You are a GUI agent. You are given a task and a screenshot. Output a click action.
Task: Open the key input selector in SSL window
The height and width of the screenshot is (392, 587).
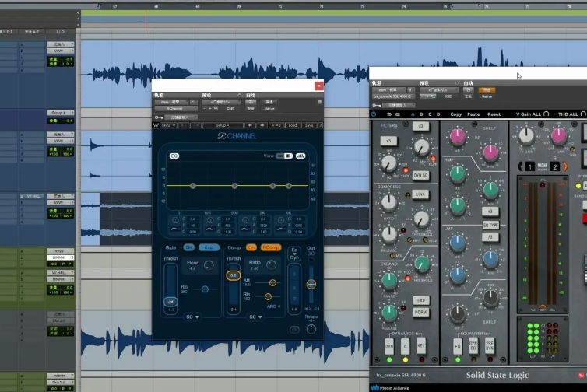[x=398, y=105]
